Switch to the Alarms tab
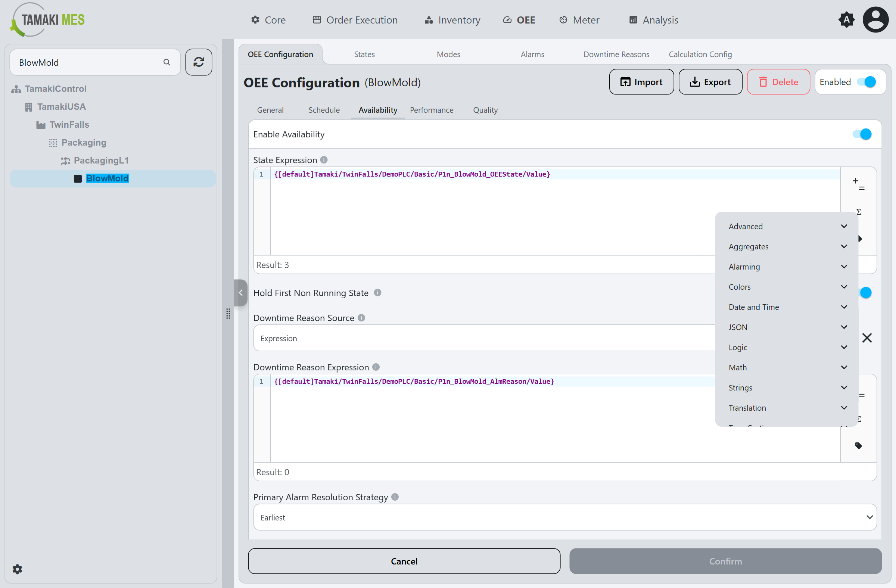896x588 pixels. click(x=532, y=54)
